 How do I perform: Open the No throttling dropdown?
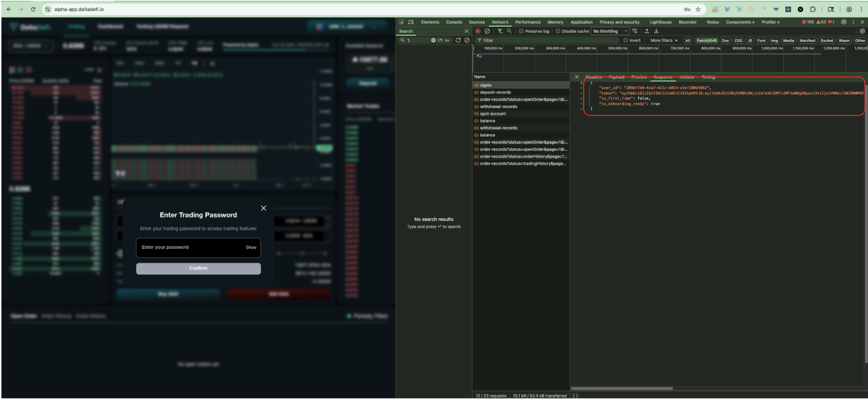pos(610,31)
